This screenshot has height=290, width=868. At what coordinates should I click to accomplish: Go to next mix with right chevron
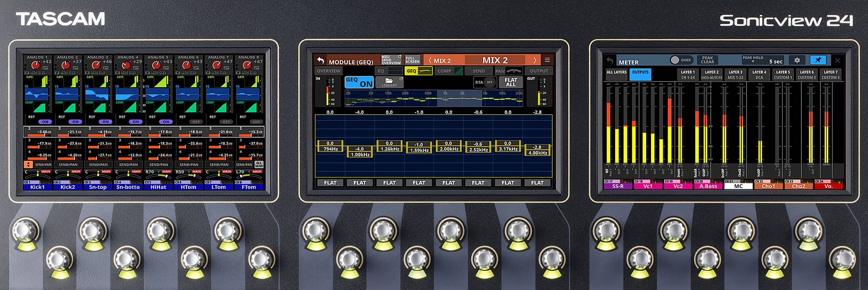534,60
